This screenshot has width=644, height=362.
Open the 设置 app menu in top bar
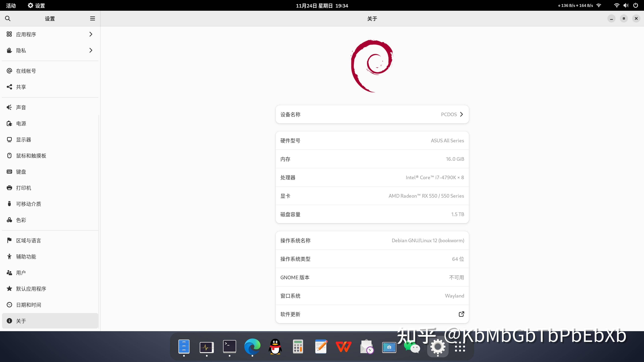click(36, 6)
